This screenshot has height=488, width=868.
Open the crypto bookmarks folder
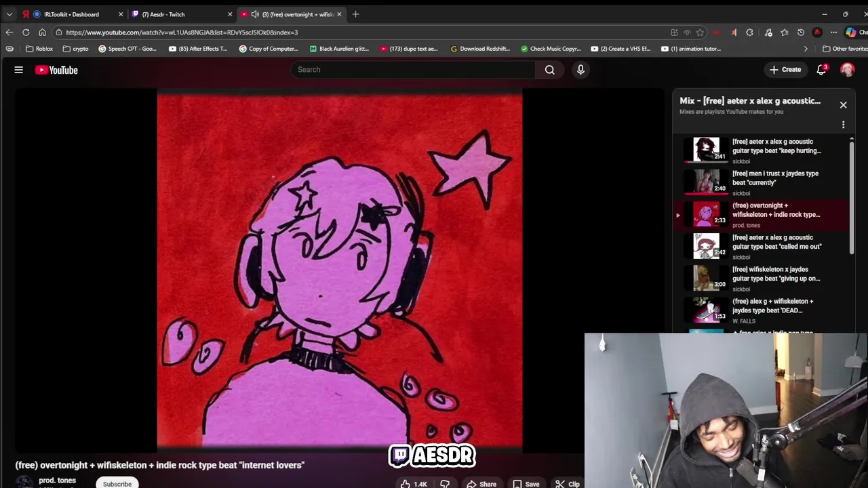[75, 49]
